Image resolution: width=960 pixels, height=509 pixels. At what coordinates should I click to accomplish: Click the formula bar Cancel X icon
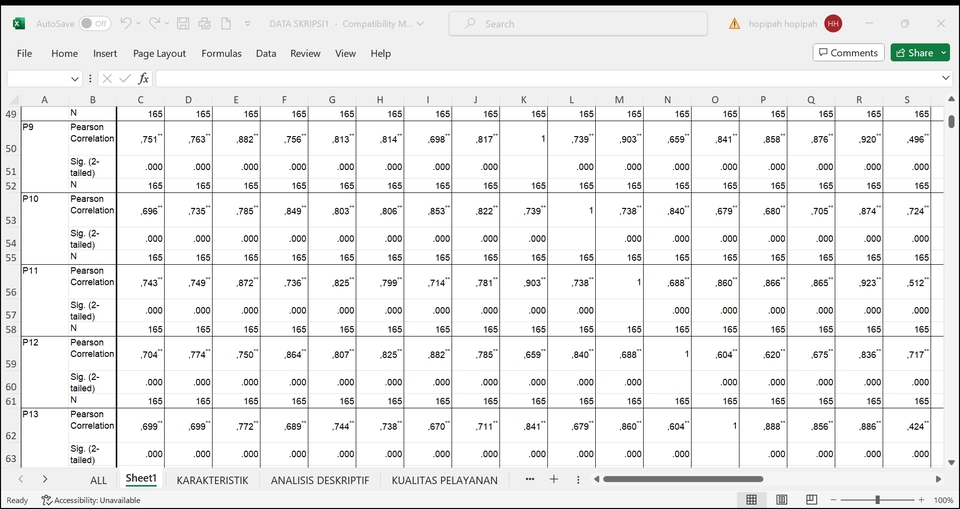coord(107,78)
